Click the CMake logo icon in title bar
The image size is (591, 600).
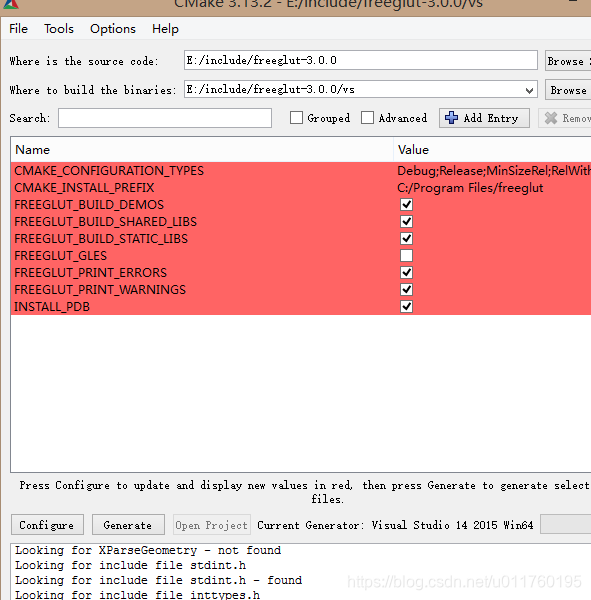tap(10, 4)
